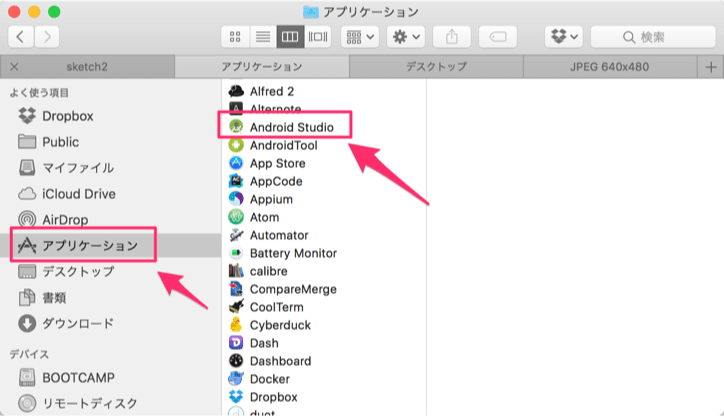Screen dimensions: 724x416
Task: Add a new tab with plus button
Action: tap(711, 67)
